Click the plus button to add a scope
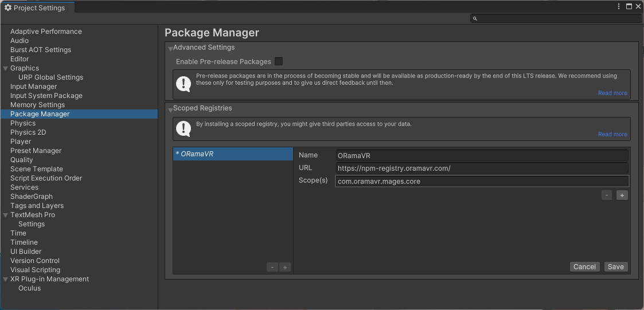 [622, 195]
